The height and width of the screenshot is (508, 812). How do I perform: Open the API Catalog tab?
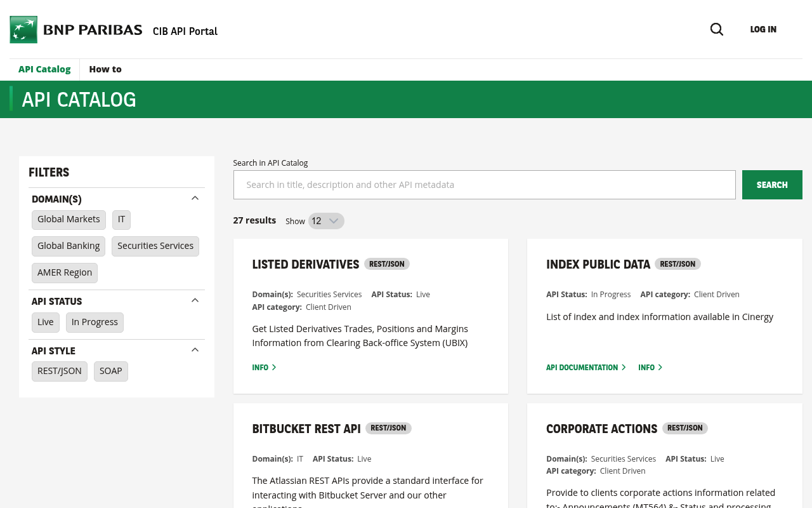(x=44, y=69)
